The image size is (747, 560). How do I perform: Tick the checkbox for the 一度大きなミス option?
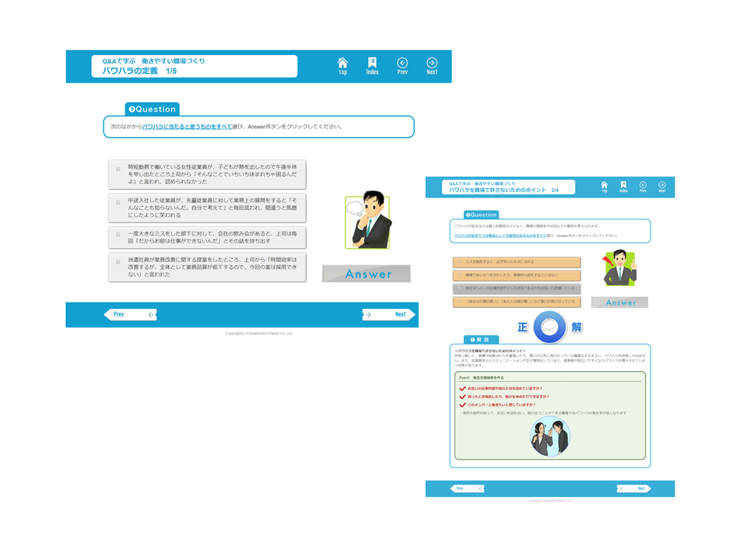[x=118, y=234]
